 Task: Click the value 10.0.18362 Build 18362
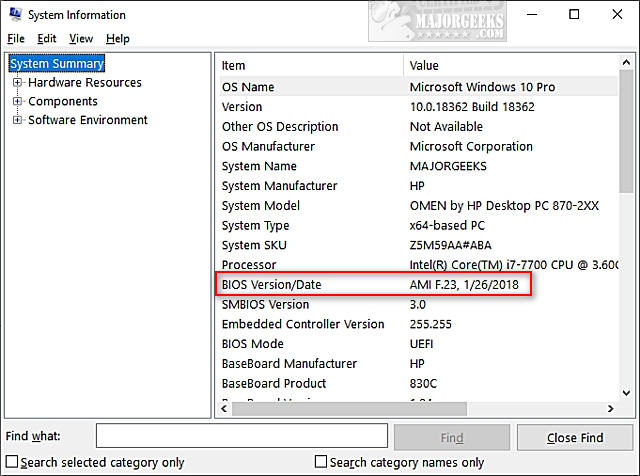click(472, 107)
